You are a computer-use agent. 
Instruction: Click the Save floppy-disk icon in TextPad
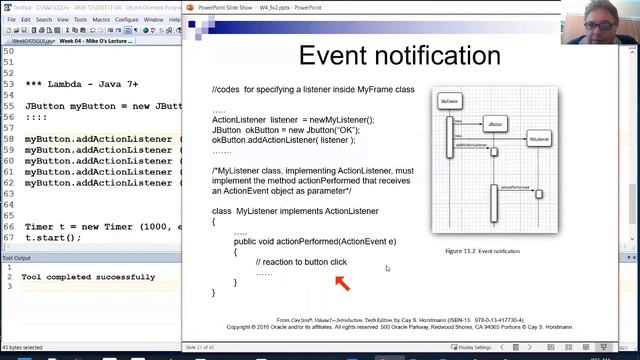click(x=24, y=30)
